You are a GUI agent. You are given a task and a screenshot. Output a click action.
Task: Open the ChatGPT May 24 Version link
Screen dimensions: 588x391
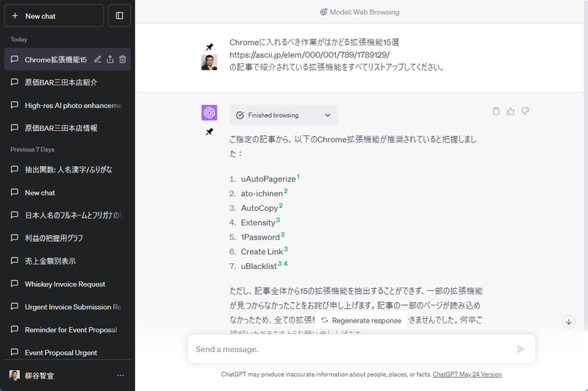[467, 374]
